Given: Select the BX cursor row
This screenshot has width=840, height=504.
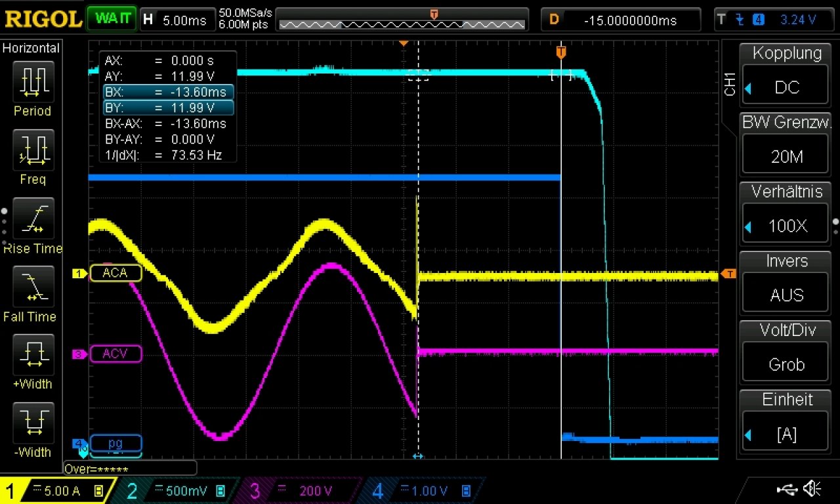Looking at the screenshot, I should (x=168, y=92).
